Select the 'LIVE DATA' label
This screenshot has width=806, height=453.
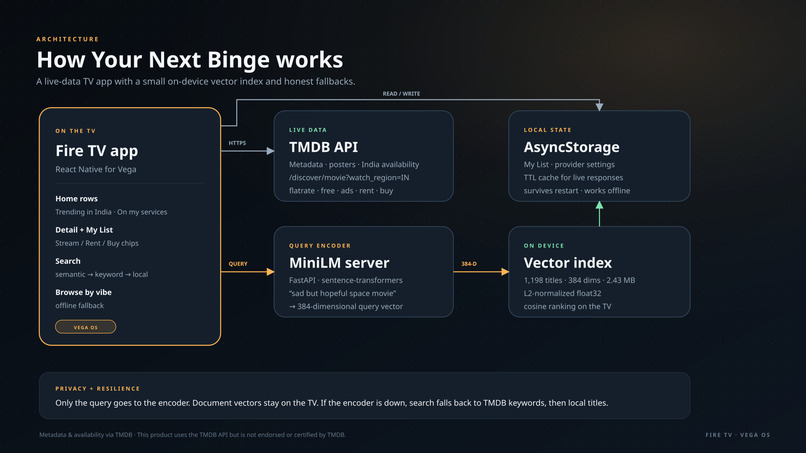pyautogui.click(x=308, y=130)
